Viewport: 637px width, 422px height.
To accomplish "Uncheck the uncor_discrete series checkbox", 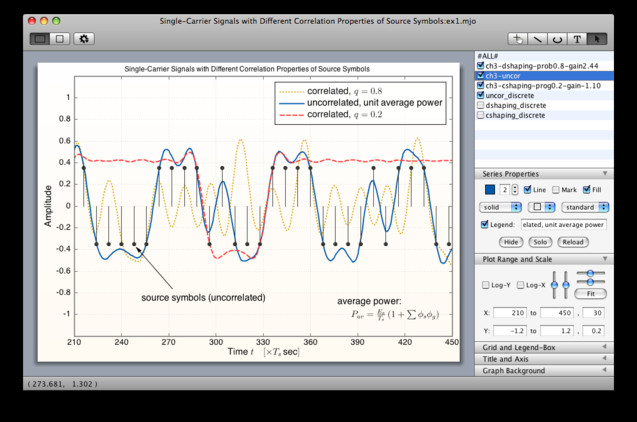I will (x=482, y=95).
